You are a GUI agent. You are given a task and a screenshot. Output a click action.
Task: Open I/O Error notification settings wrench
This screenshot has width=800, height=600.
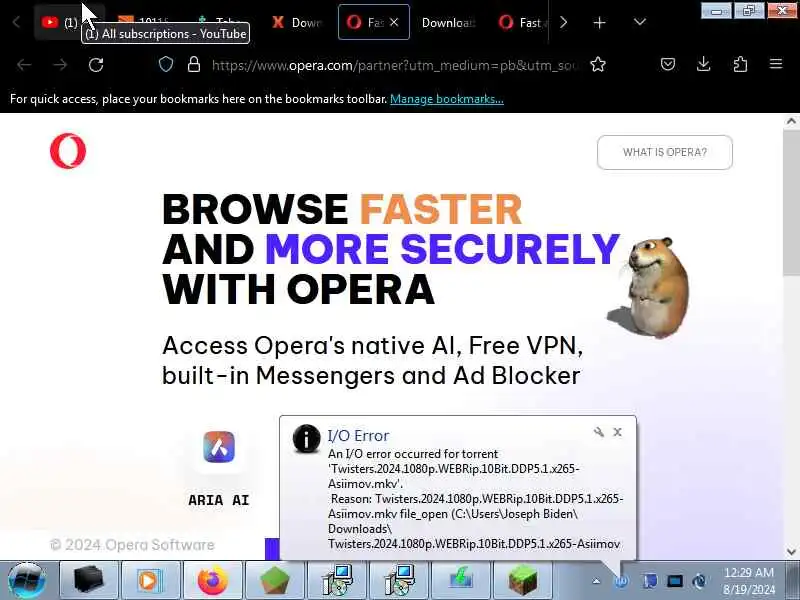(x=598, y=433)
